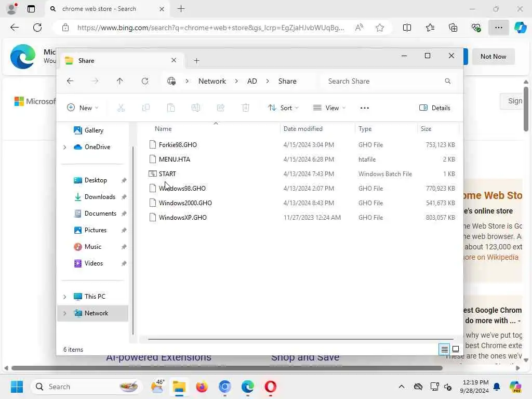The image size is (532, 399).
Task: Expand breadcrumb chevron after Network
Action: [x=236, y=82]
